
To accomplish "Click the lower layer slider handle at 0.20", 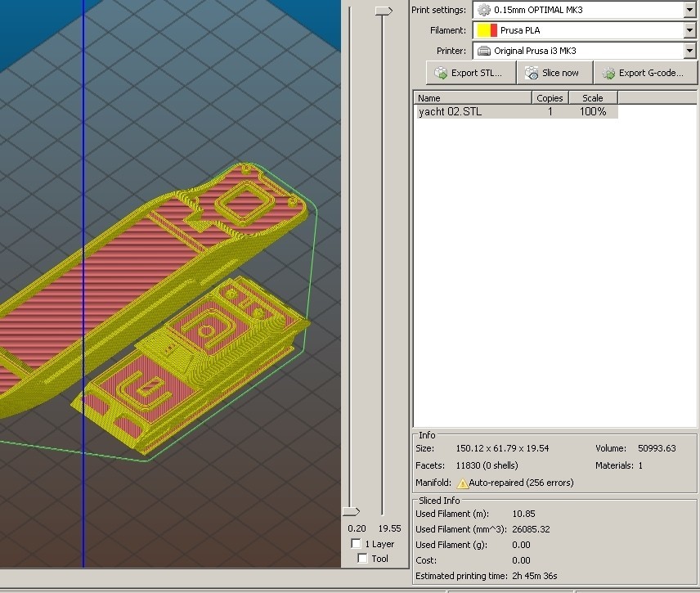I will click(x=351, y=511).
